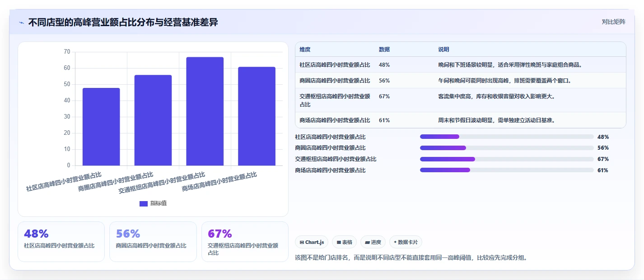This screenshot has height=280, width=644.
Task: Select the 表格 tag
Action: click(x=344, y=242)
